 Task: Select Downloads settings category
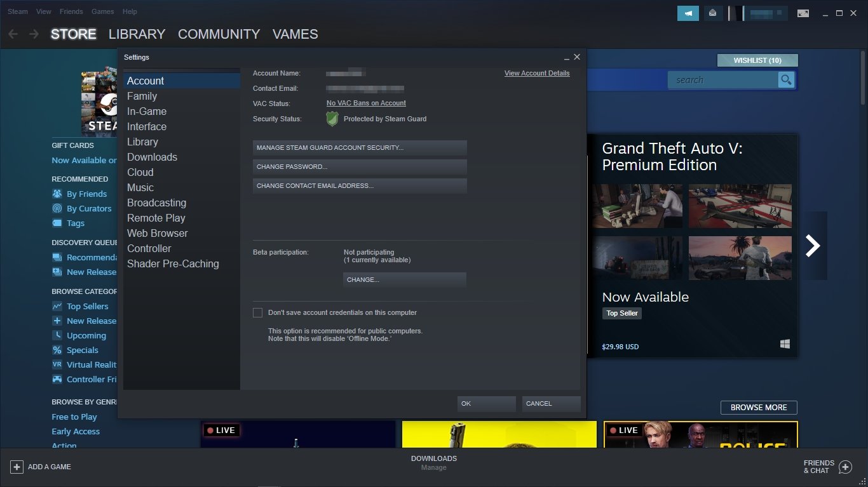coord(182,157)
